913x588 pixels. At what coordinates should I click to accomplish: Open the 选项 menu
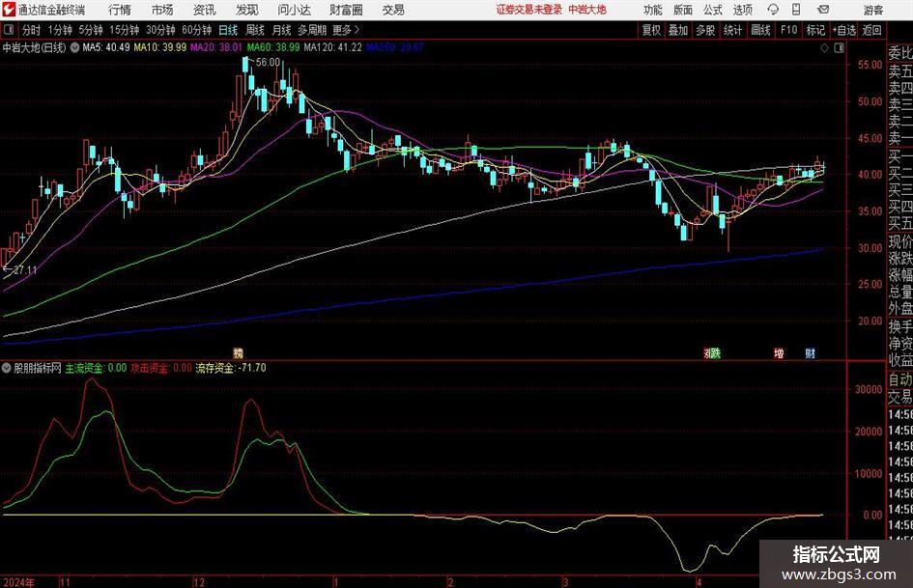(742, 10)
